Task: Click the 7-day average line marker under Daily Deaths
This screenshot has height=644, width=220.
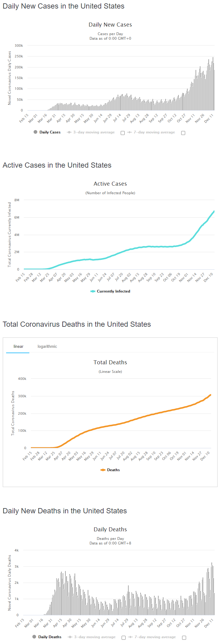Action: (x=130, y=637)
